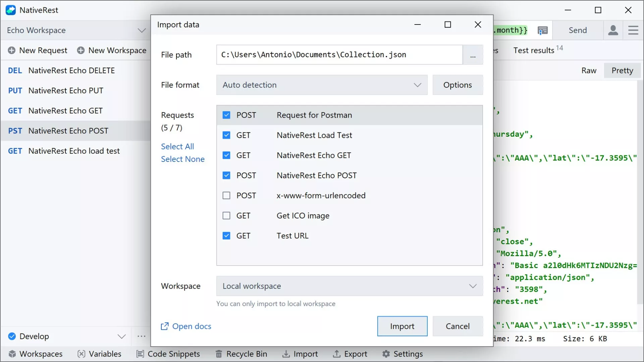Uncheck the Request for Postman checkbox

[x=226, y=115]
